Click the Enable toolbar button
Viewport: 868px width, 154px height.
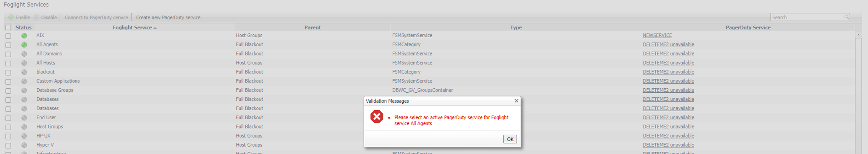(x=19, y=18)
